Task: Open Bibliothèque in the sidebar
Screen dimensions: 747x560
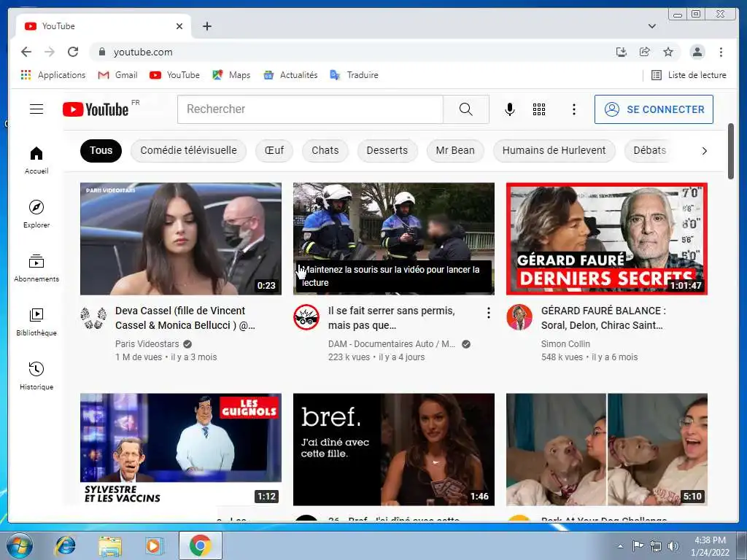Action: [36, 322]
